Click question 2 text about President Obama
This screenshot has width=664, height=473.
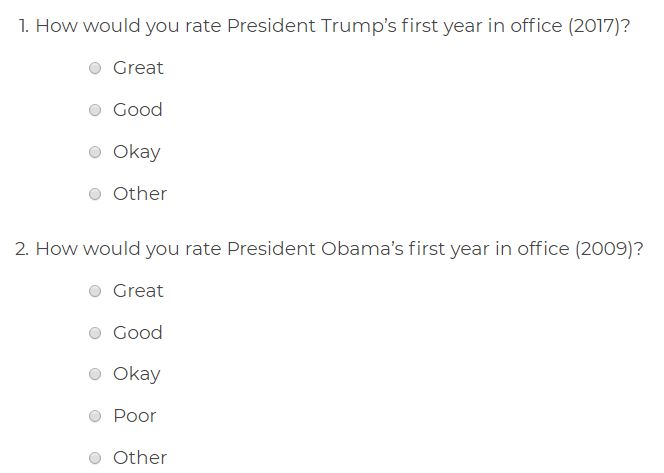(x=329, y=249)
